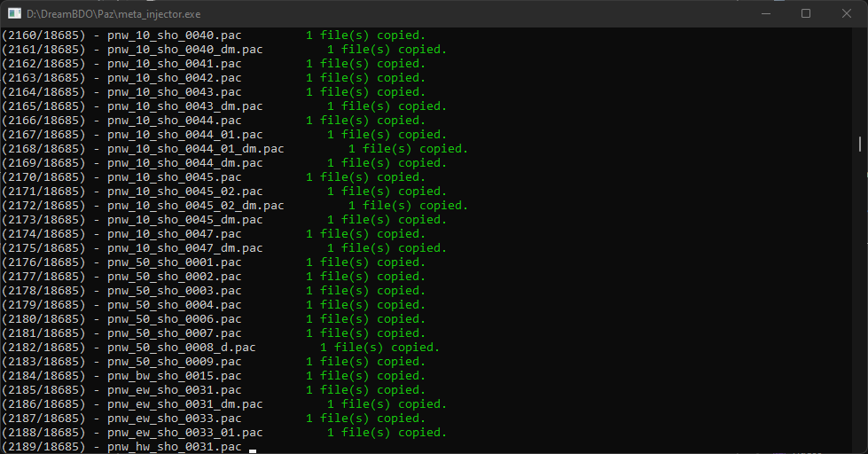Screen dimensions: 868x454
Task: Click the copied message beside pnw_10_sho_0047_dm.pac
Action: coord(387,248)
